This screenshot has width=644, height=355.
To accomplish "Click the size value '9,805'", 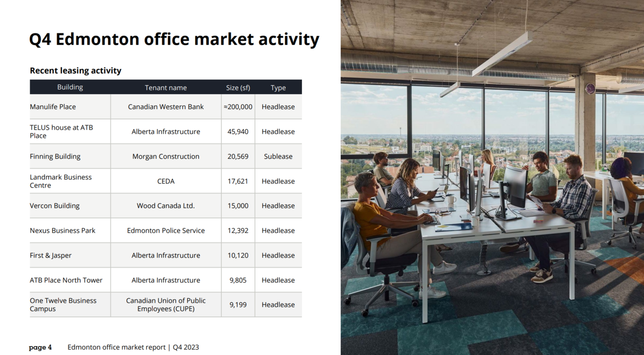I will click(238, 280).
